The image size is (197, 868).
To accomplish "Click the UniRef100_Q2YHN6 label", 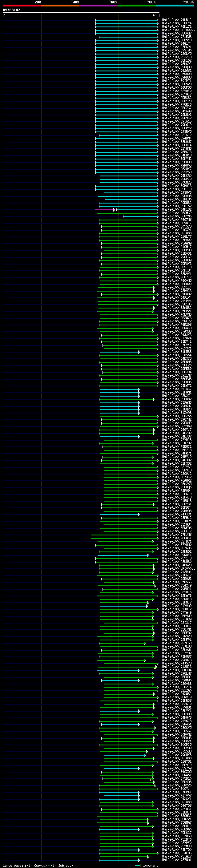I will point(176,149).
